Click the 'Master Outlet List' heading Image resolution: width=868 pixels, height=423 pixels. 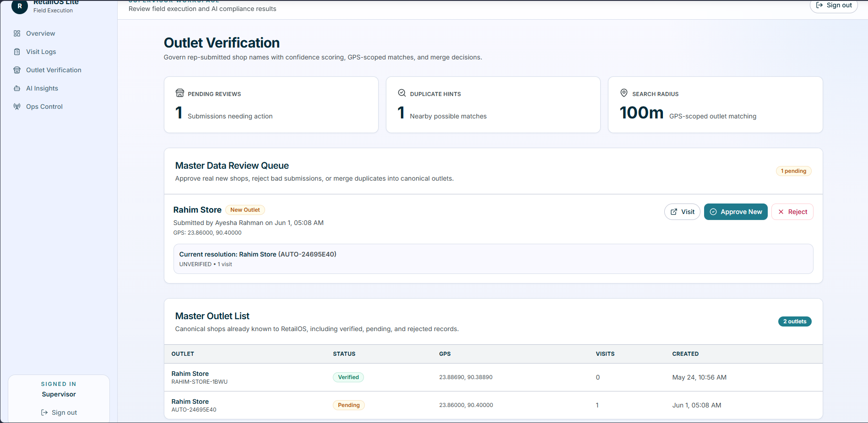pyautogui.click(x=212, y=316)
